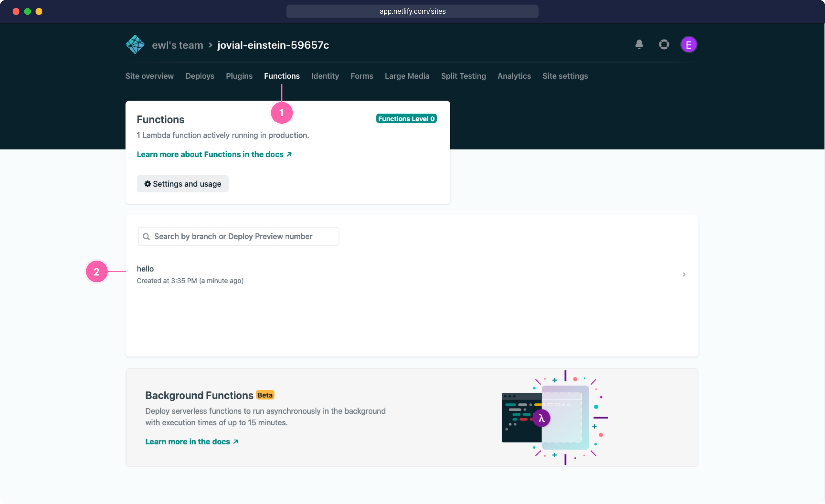Click the green window control button
Screen dimensions: 825x504
coord(27,11)
